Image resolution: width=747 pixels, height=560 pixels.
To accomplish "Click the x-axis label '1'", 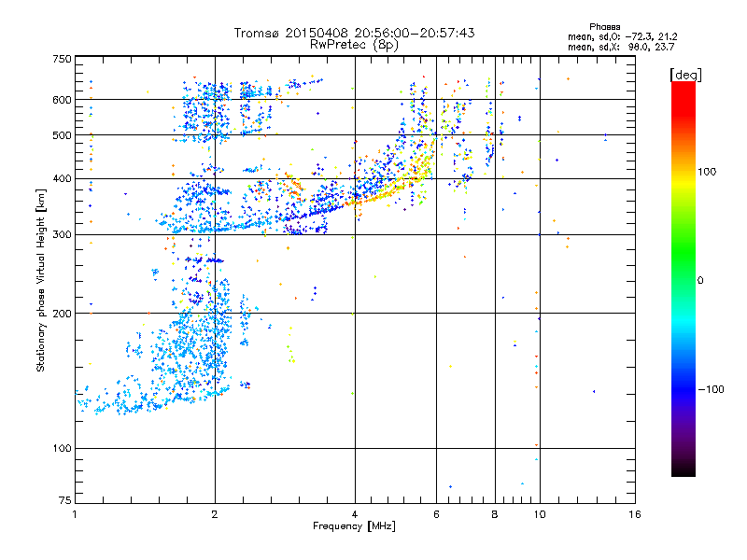I will [x=75, y=514].
